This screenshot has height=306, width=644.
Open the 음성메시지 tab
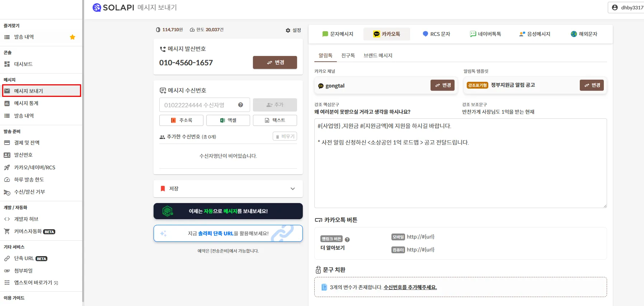click(x=535, y=34)
